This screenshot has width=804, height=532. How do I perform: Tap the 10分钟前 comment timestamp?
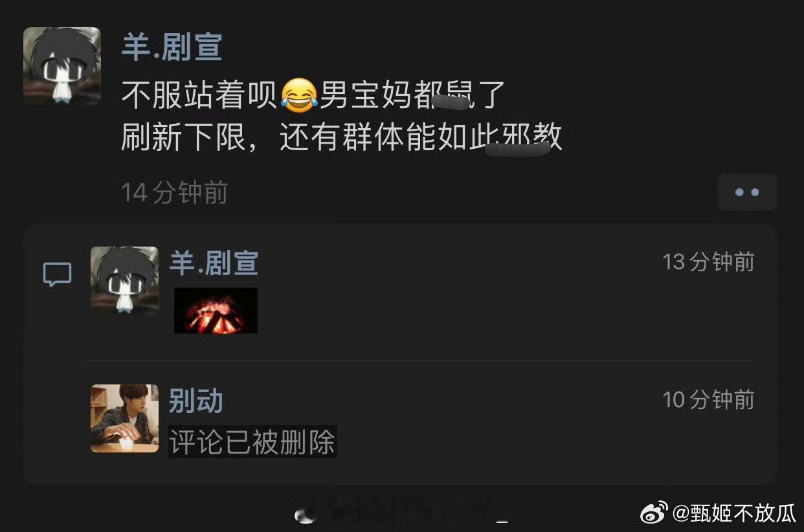708,400
